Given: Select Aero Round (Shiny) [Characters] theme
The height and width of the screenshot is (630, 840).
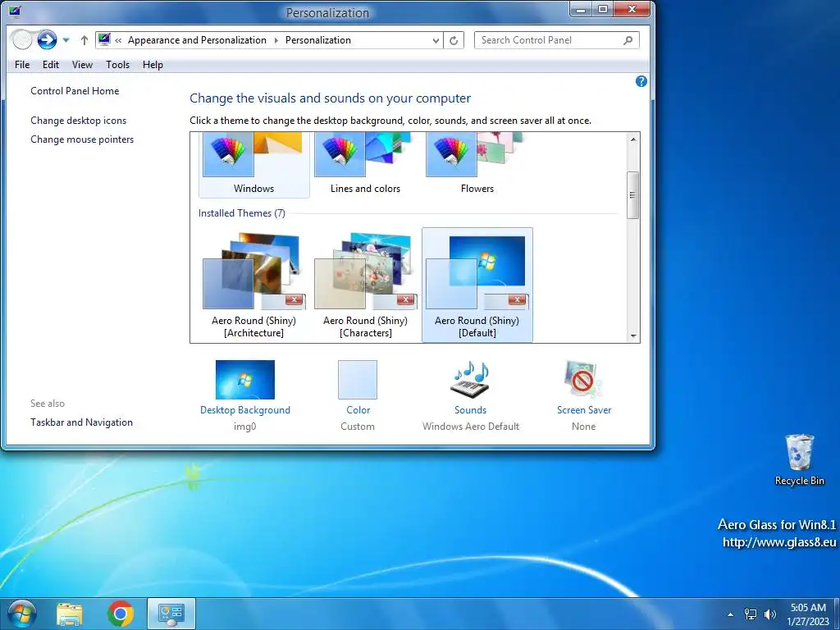Looking at the screenshot, I should [x=365, y=285].
